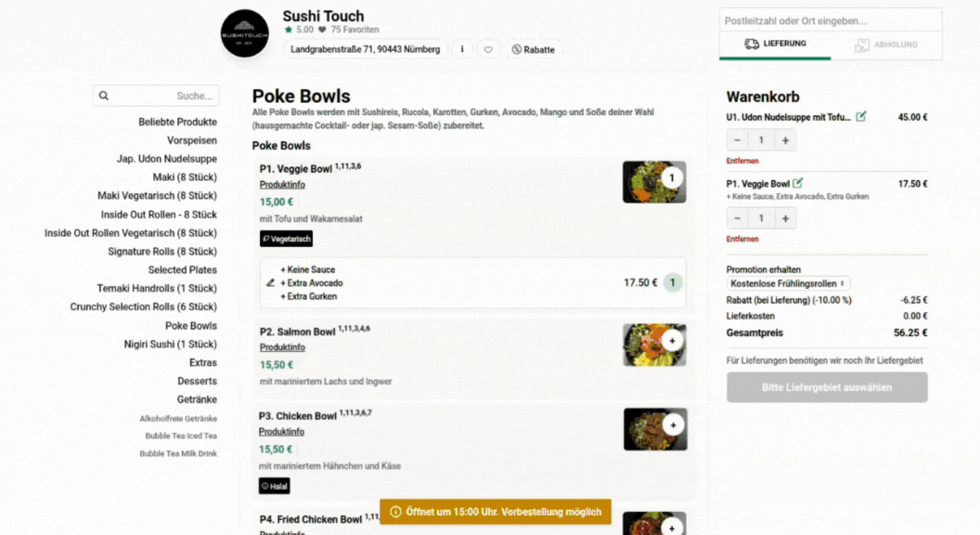Increase Udon Nudelsuppe quantity with plus stepper
The width and height of the screenshot is (980, 535).
point(784,139)
